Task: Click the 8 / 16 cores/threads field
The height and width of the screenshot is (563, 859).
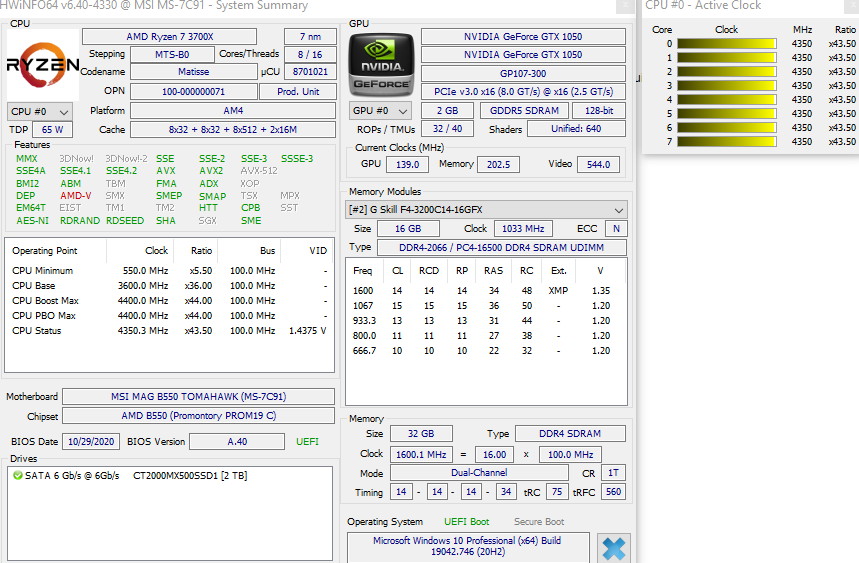Action: click(310, 55)
